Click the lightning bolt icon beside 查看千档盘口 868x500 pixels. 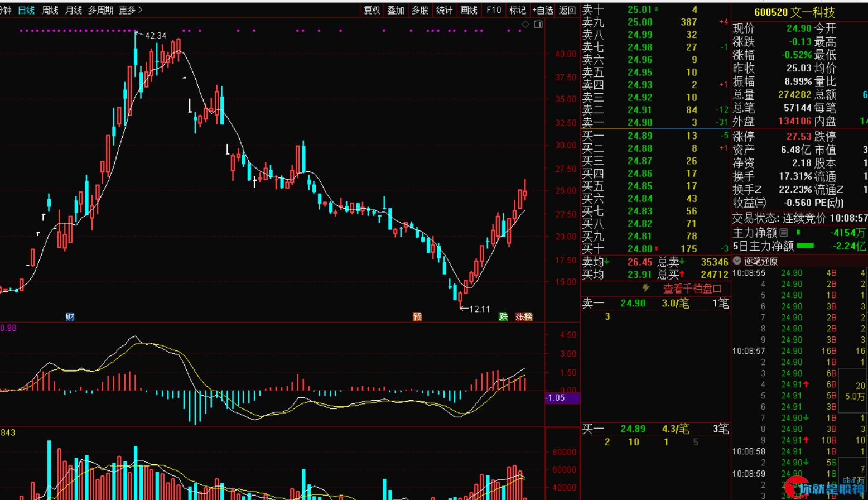(x=647, y=288)
